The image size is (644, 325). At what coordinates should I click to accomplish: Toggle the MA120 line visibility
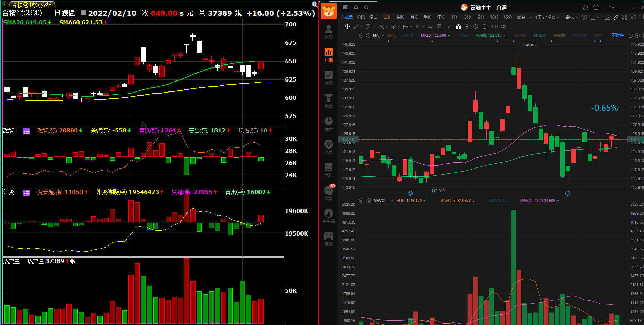tap(520, 35)
